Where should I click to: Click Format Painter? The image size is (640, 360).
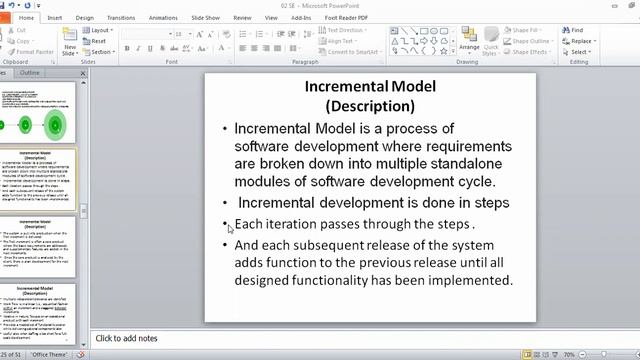tap(31, 52)
